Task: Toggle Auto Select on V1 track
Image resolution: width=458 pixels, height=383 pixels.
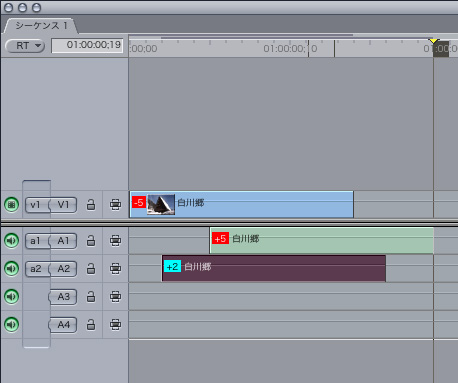Action: 115,204
